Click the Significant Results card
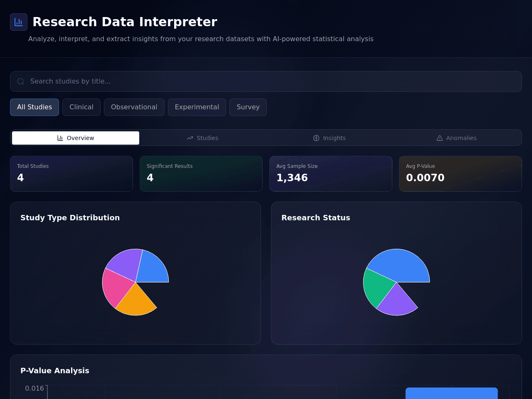This screenshot has height=399, width=532. [201, 174]
